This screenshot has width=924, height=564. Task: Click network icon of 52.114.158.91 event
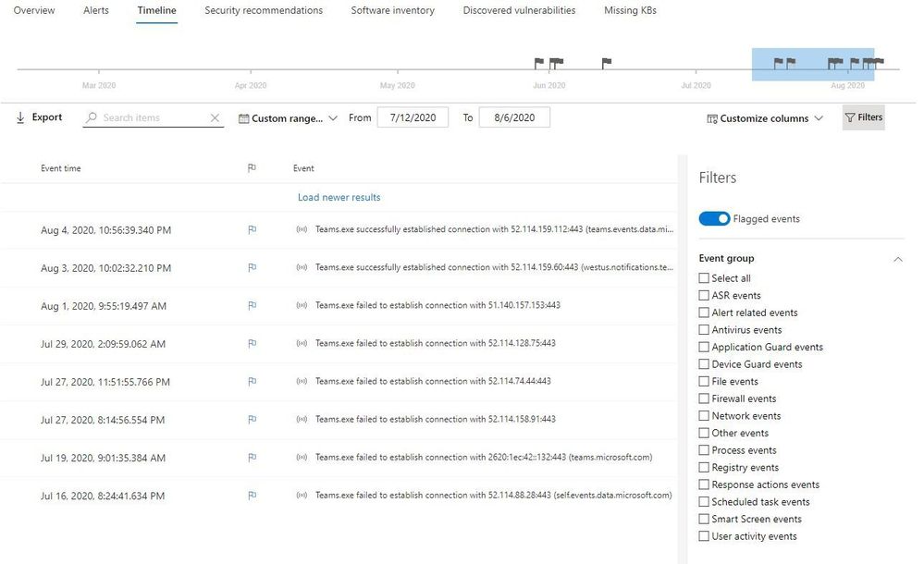coord(302,419)
